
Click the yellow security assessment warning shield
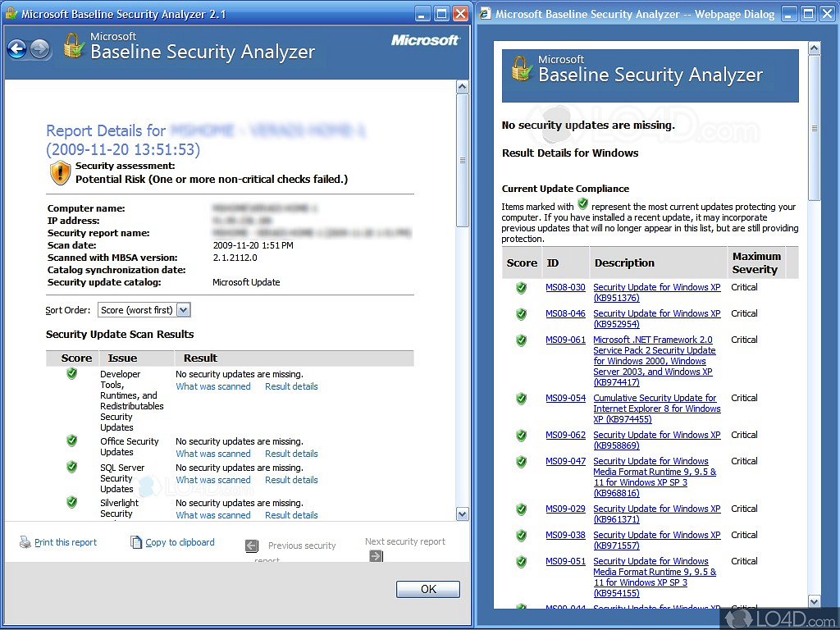coord(58,172)
